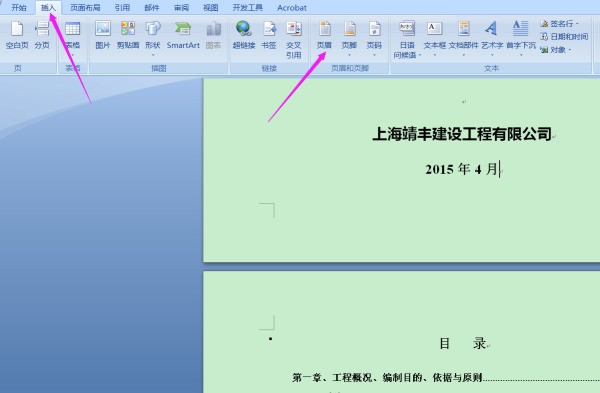Screen dimensions: 600x393
Task: Insert a chart (图表)
Action: [x=213, y=35]
